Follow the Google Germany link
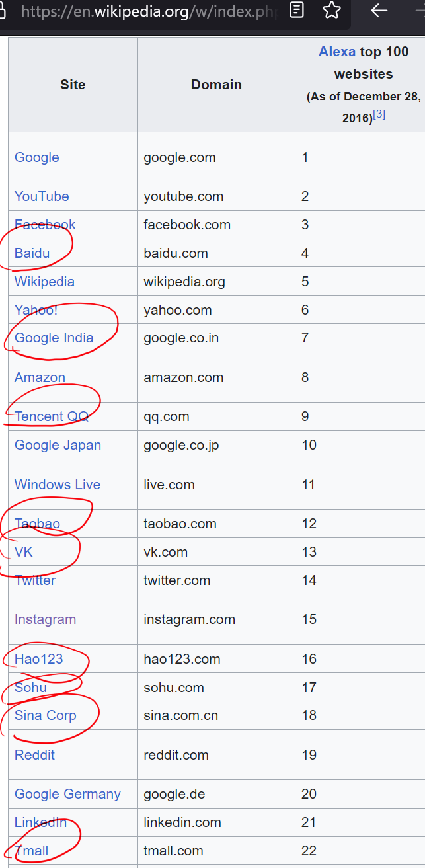 [67, 794]
